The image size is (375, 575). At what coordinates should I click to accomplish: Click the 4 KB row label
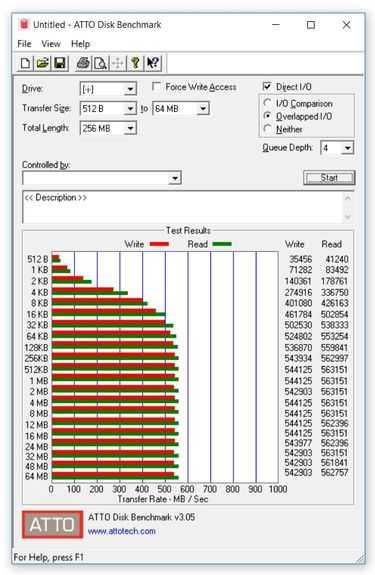(40, 292)
